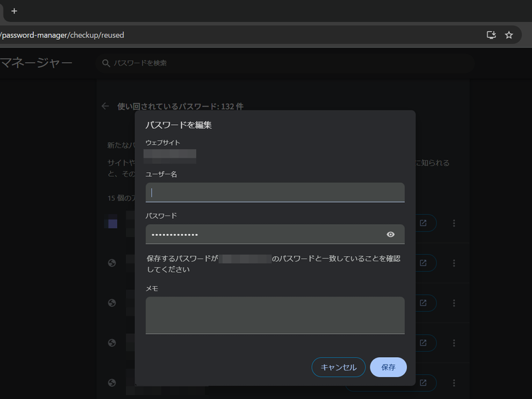Click inside the メモ text area
532x399 pixels.
tap(275, 315)
